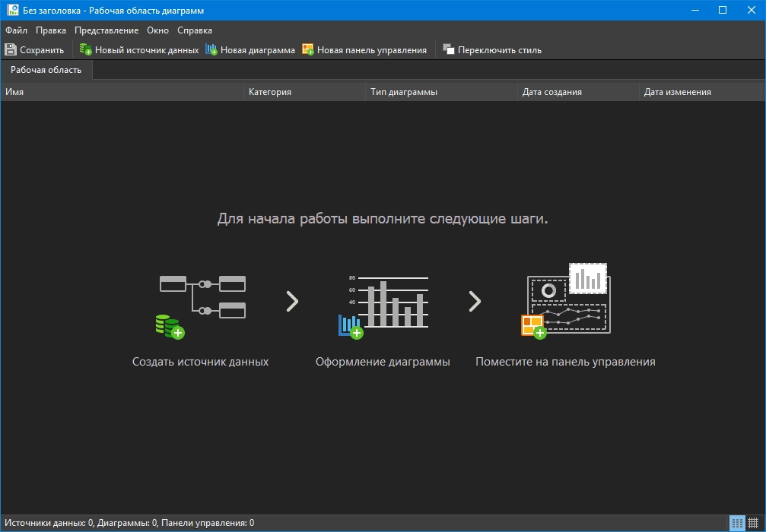Open the Файл menu

click(x=16, y=30)
